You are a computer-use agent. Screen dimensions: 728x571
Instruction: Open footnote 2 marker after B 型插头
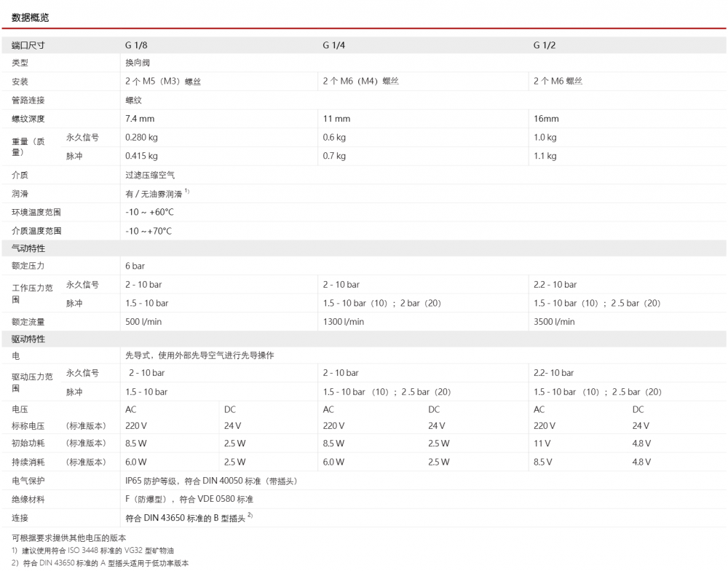pos(250,516)
